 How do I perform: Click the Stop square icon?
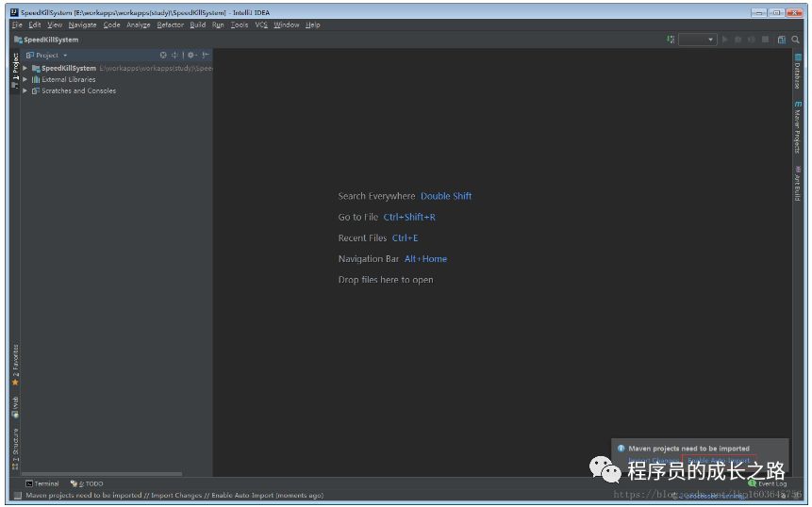point(765,40)
